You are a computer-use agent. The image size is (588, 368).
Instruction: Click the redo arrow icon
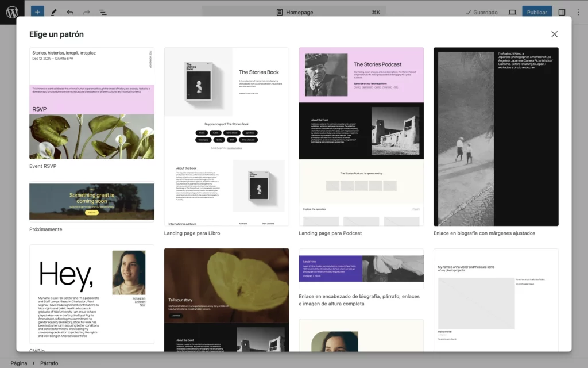[x=86, y=12]
